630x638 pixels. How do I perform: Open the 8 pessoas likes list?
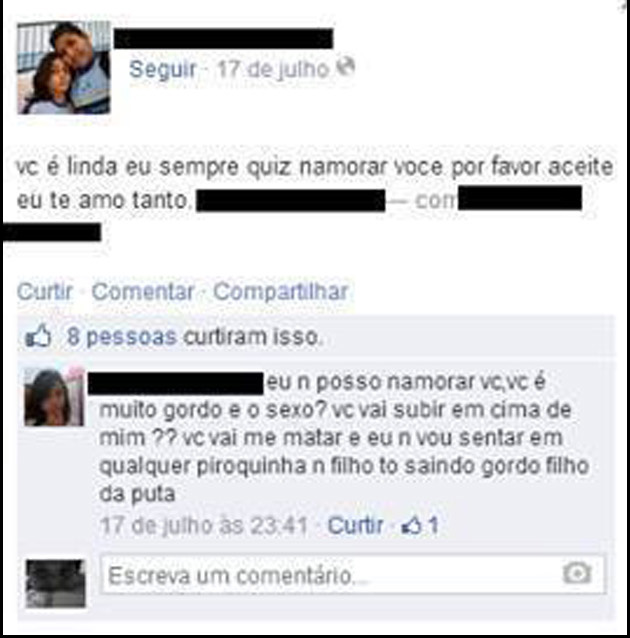[x=122, y=336]
